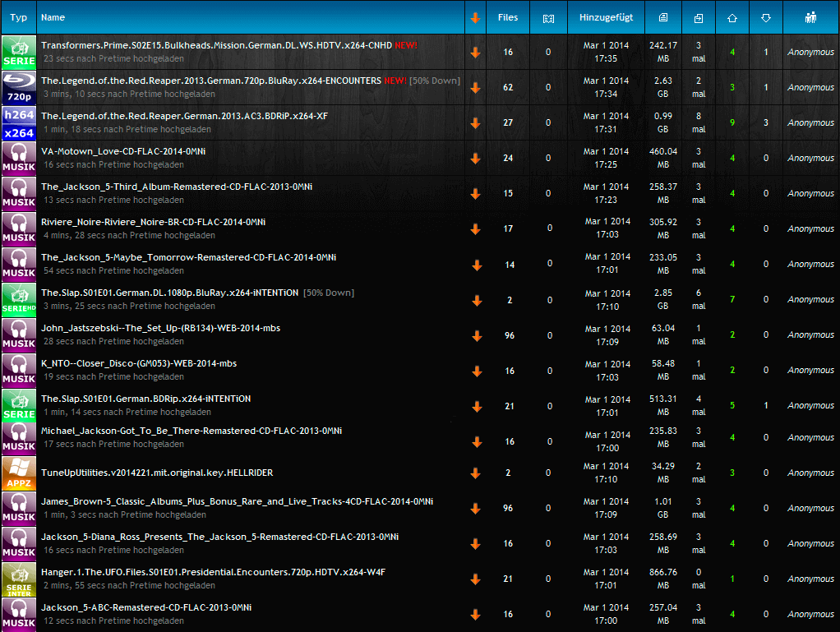Click Anonymous uploader in Transformers.Prime row

coord(810,53)
